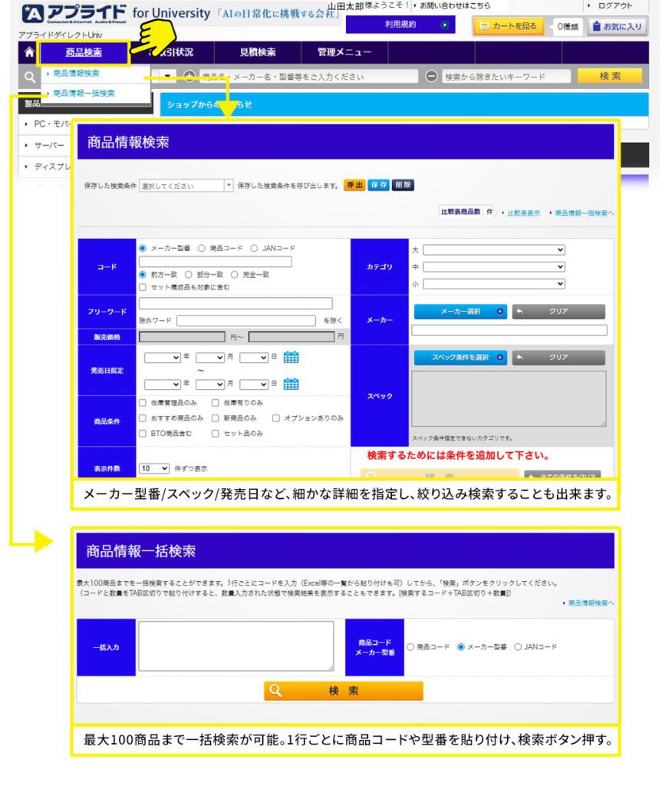Click the minus icon before exclude-keyword field
The image size is (672, 786).
[431, 77]
